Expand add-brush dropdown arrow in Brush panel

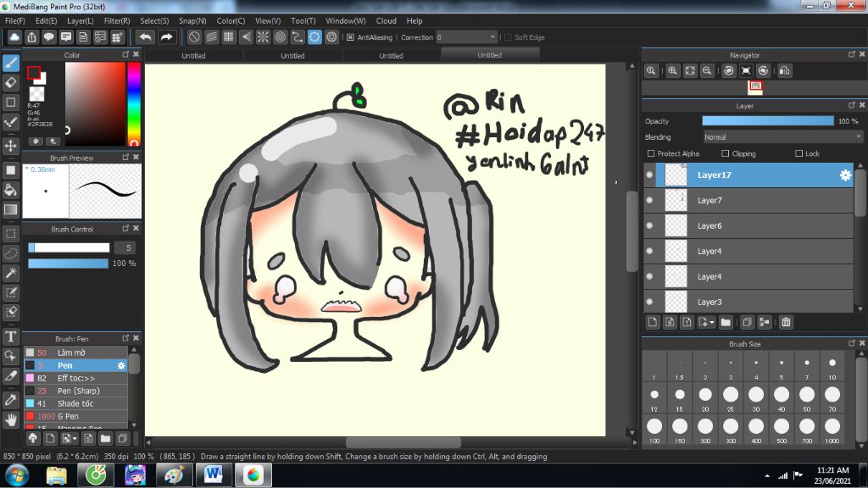pyautogui.click(x=75, y=439)
